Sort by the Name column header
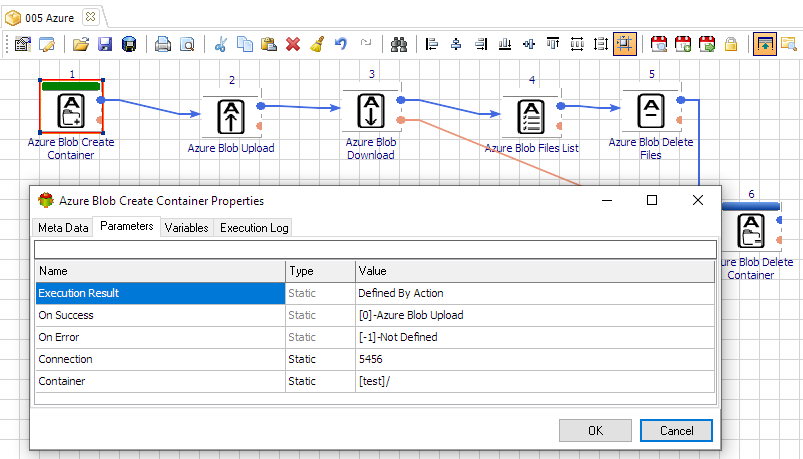Viewport: 803px width, 459px height. pos(160,271)
